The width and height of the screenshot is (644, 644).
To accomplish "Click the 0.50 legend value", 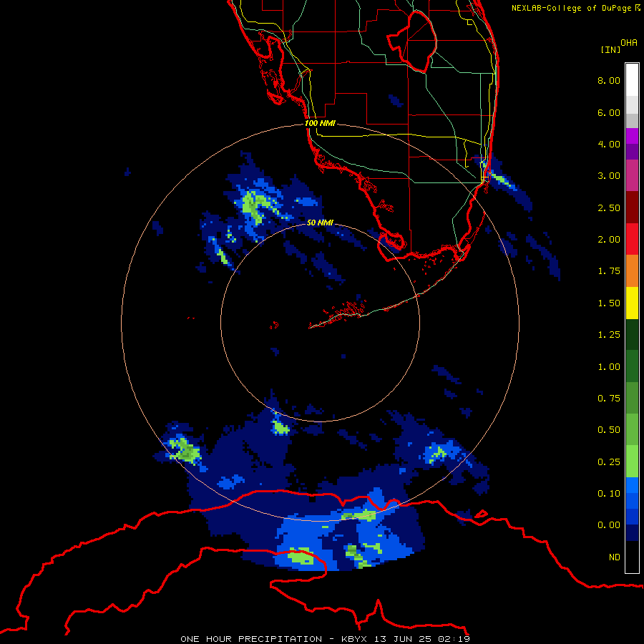I will coord(609,430).
